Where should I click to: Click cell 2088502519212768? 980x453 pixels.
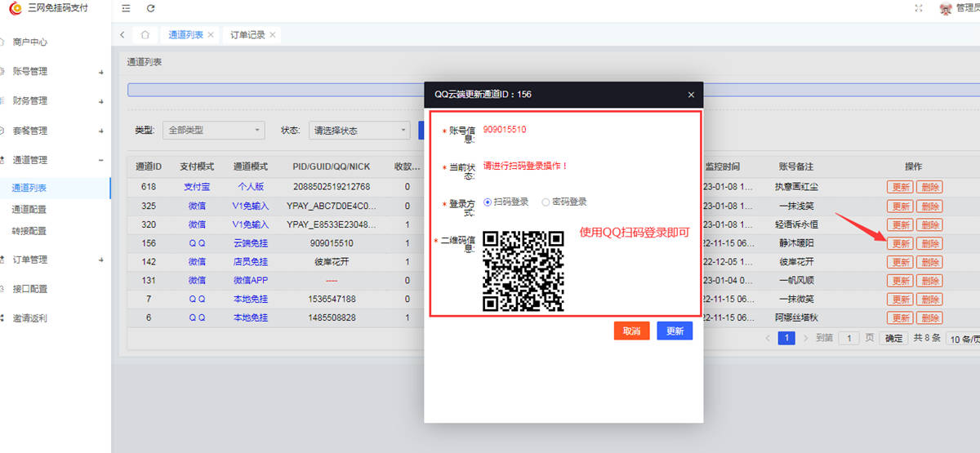click(332, 187)
